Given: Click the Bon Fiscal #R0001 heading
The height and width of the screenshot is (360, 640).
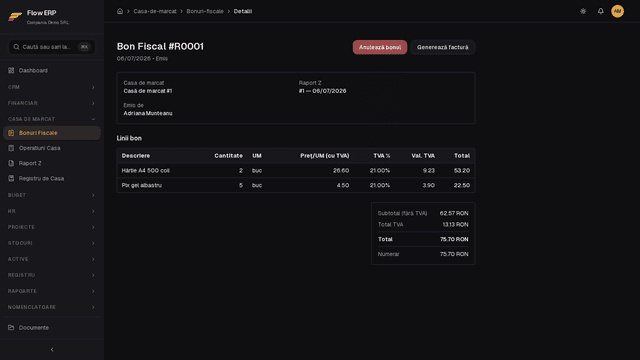Looking at the screenshot, I should tap(160, 46).
